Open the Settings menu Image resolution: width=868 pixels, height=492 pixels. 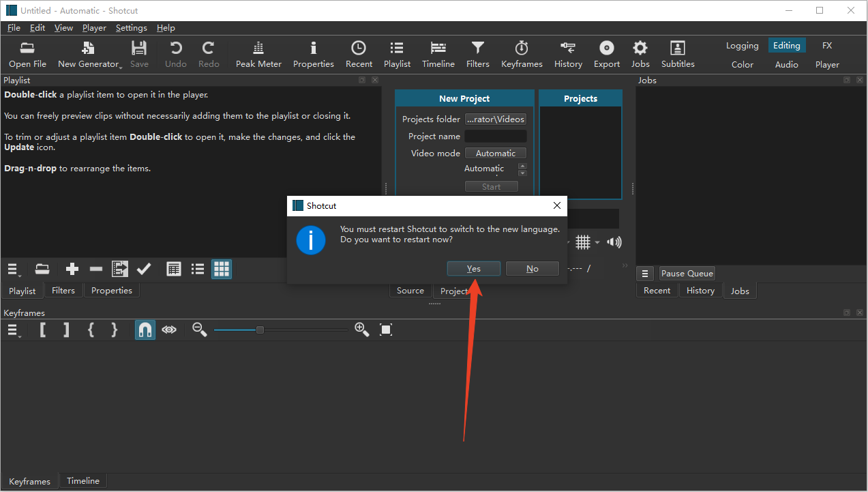pyautogui.click(x=131, y=28)
